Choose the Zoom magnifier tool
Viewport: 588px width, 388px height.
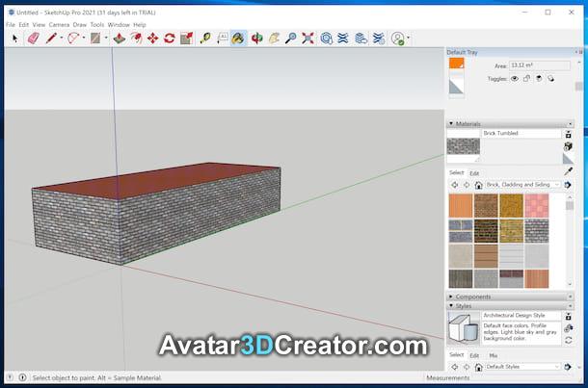point(290,39)
